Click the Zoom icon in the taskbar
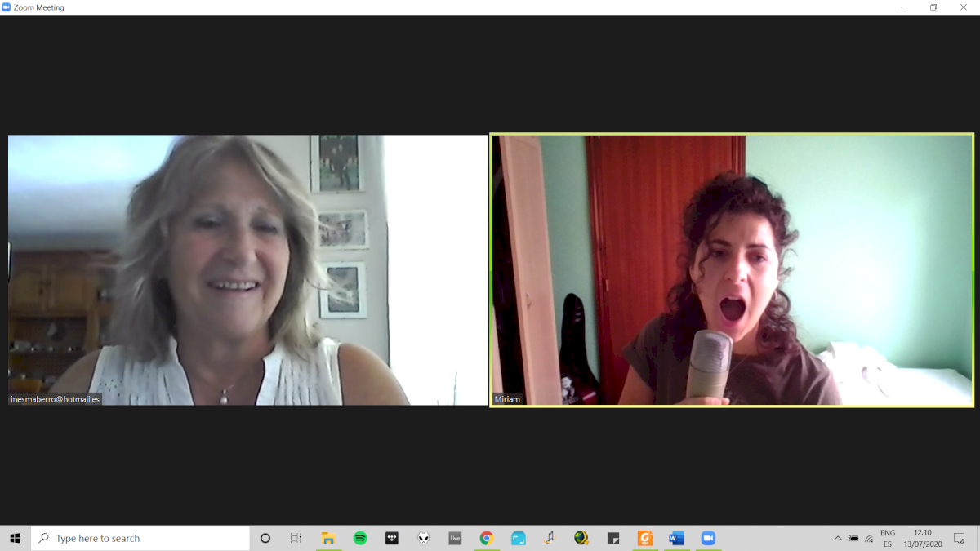The image size is (980, 551). pos(708,538)
